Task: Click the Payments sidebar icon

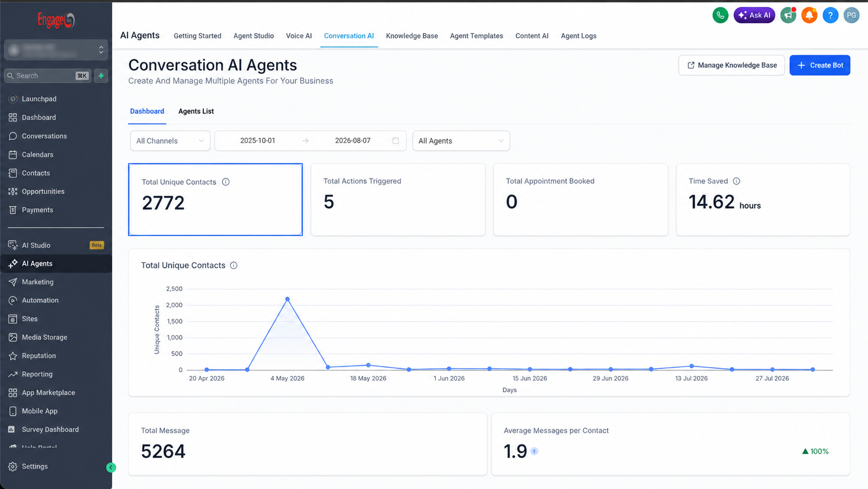Action: 13,210
